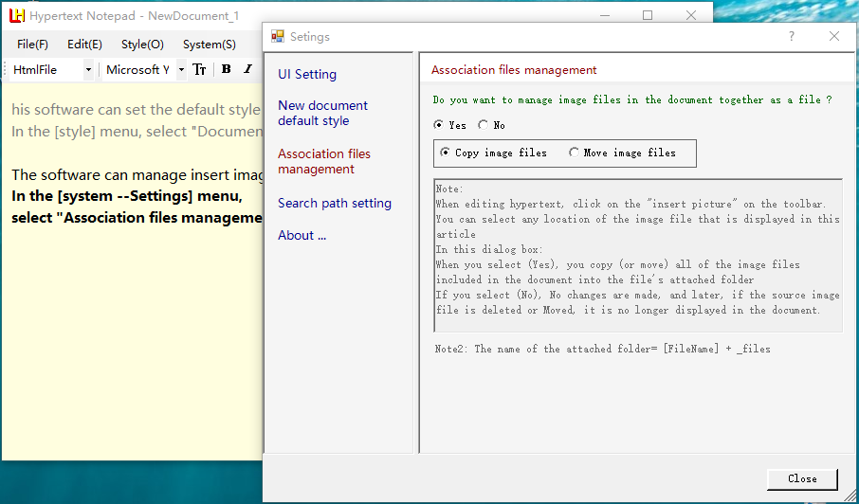Minimize the Hypertext Notepad window
This screenshot has width=859, height=504.
click(605, 15)
